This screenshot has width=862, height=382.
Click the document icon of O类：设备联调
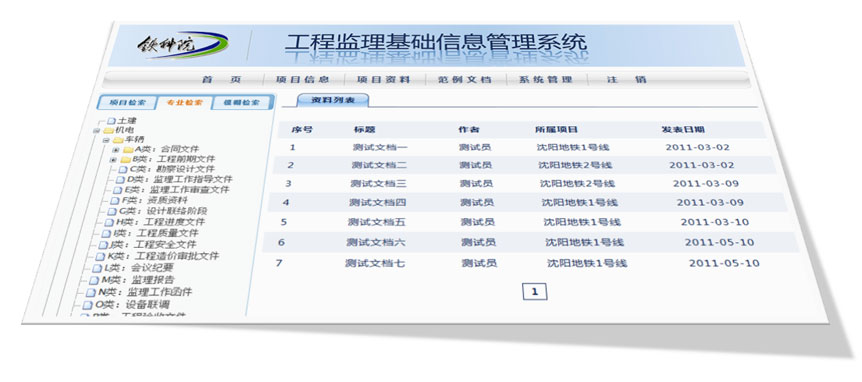tap(87, 305)
